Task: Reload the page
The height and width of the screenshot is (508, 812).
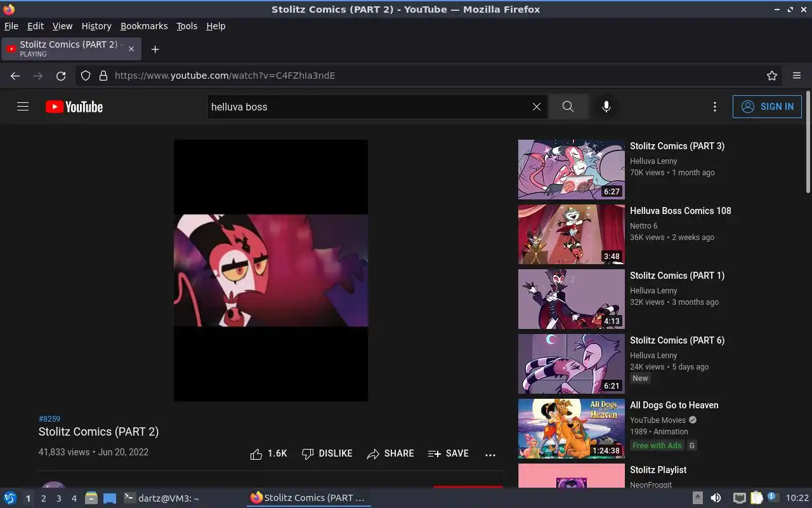Action: tap(61, 76)
